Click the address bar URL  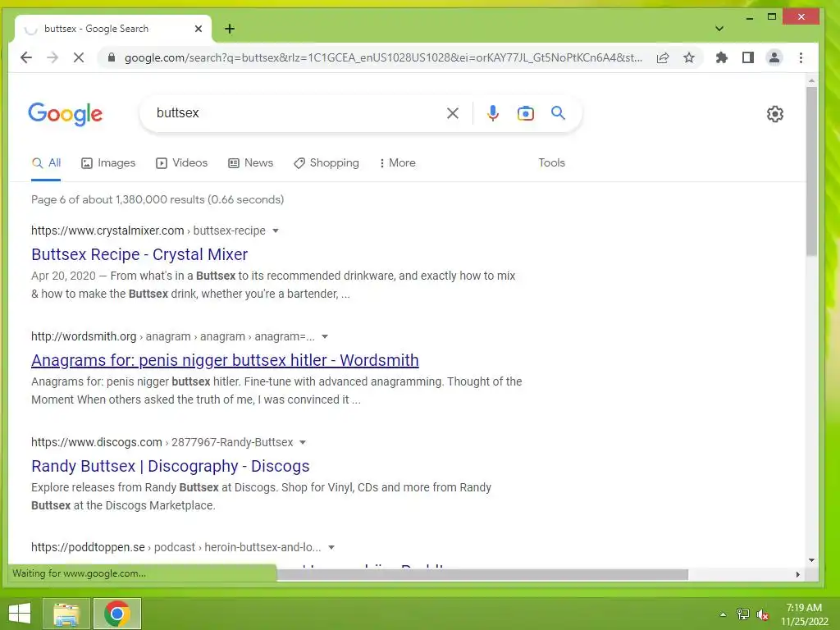[x=383, y=57]
